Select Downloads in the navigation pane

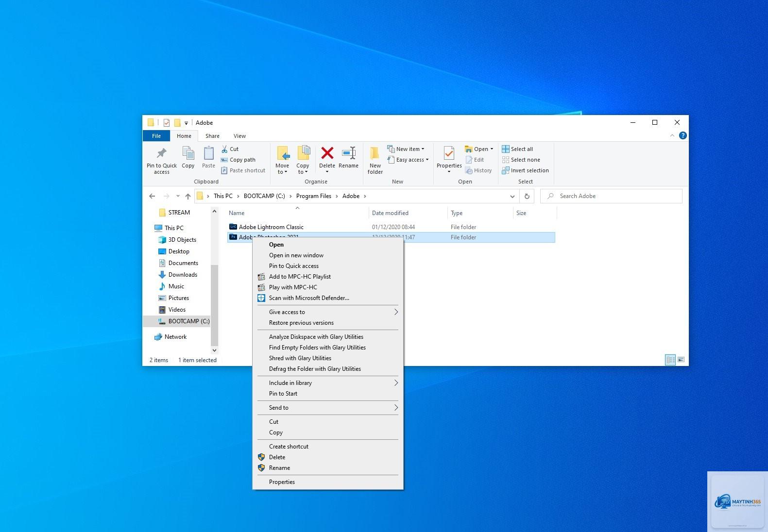coord(183,275)
